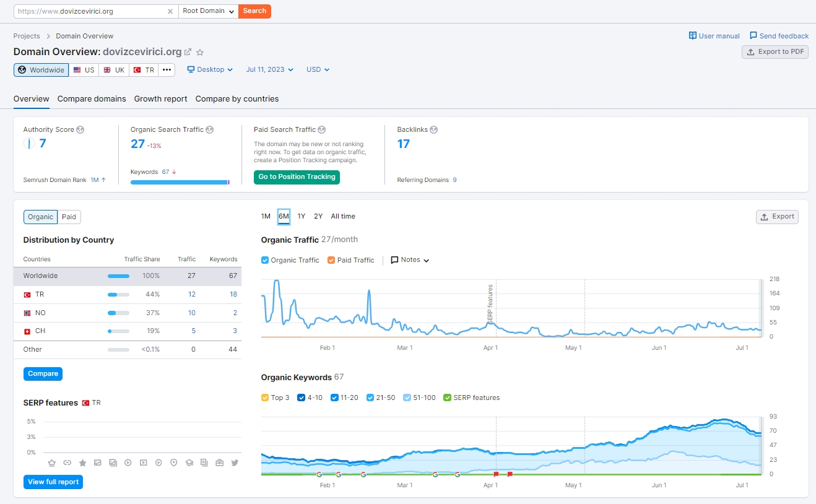Click globe info icon next to Authority Score
This screenshot has width=816, height=504.
click(x=80, y=130)
